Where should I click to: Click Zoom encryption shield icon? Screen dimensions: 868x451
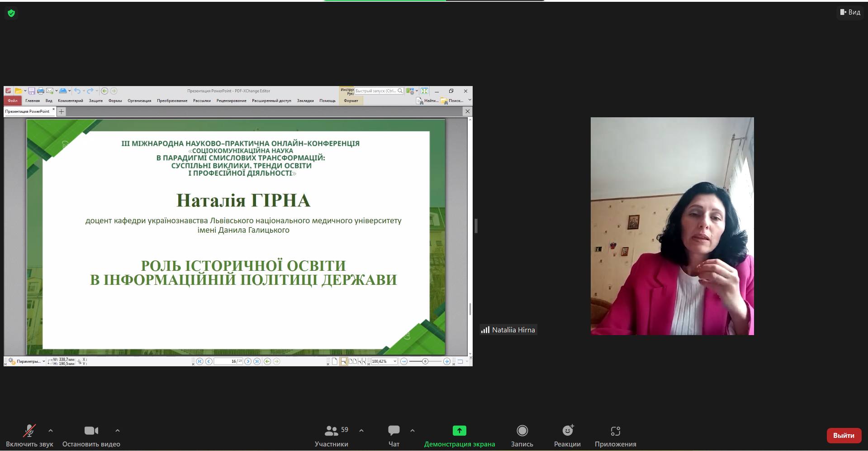[x=11, y=13]
